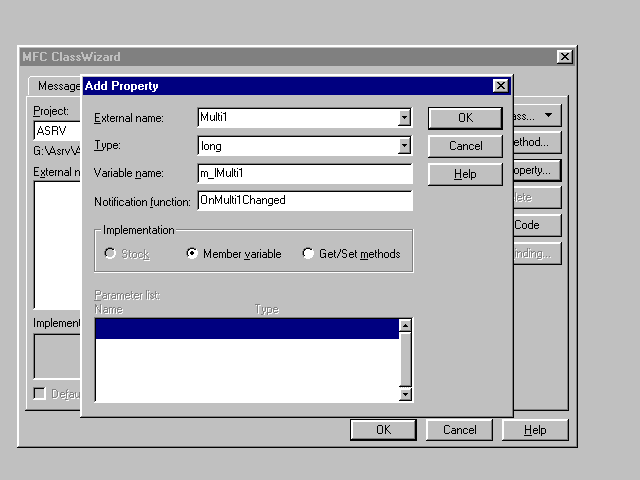Click the ClassWizard Cancel button at bottom
Viewport: 640px width, 480px height.
coord(459,430)
